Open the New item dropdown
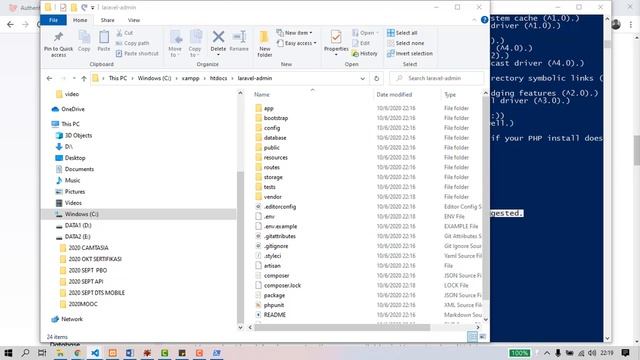The height and width of the screenshot is (360, 640). pos(294,33)
